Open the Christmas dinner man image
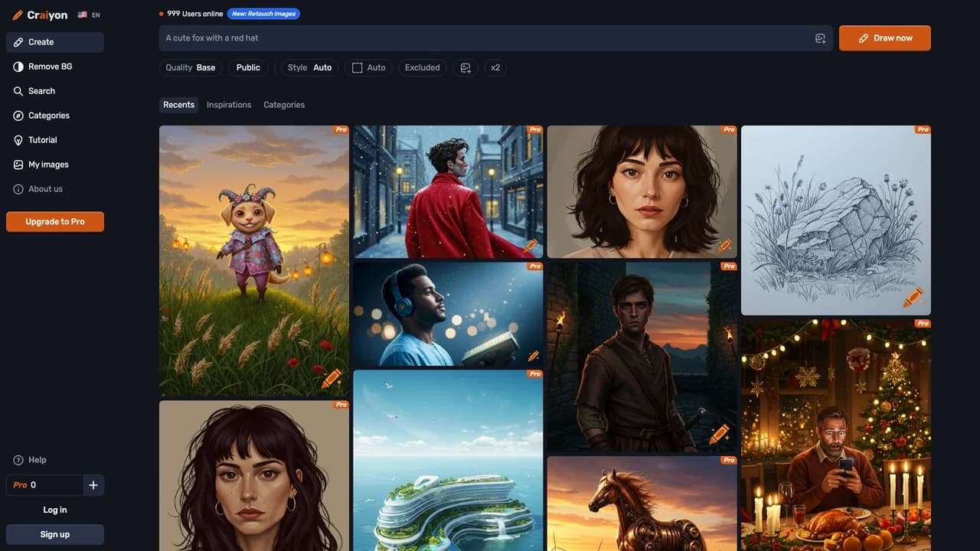This screenshot has height=551, width=980. click(x=836, y=435)
